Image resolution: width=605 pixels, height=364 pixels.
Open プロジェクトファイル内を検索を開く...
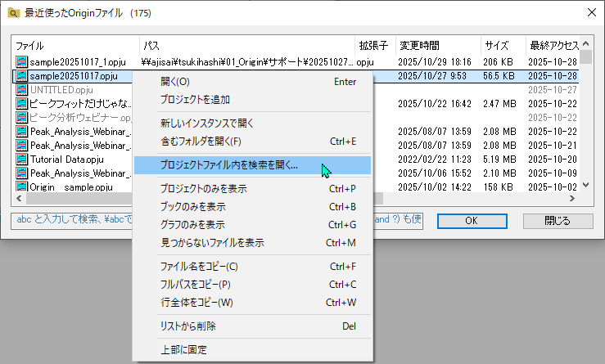(x=252, y=165)
